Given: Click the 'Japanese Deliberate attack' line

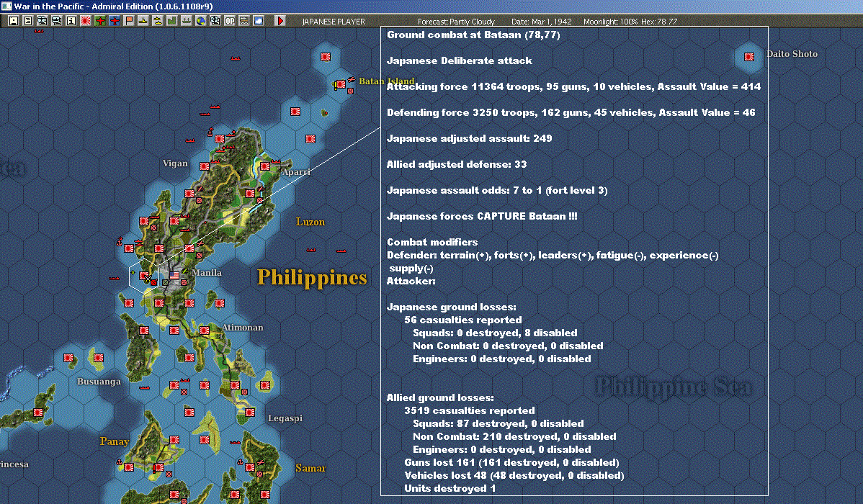Looking at the screenshot, I should [460, 61].
